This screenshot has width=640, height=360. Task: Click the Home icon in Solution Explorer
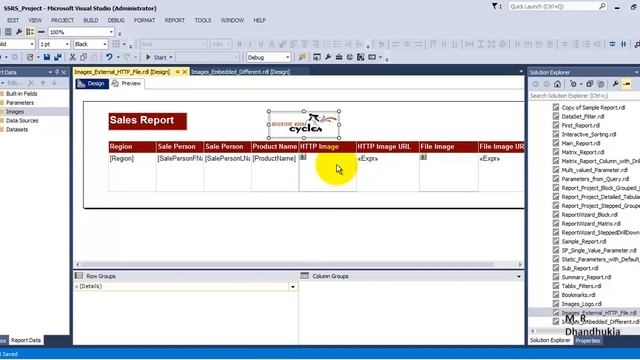pyautogui.click(x=557, y=84)
